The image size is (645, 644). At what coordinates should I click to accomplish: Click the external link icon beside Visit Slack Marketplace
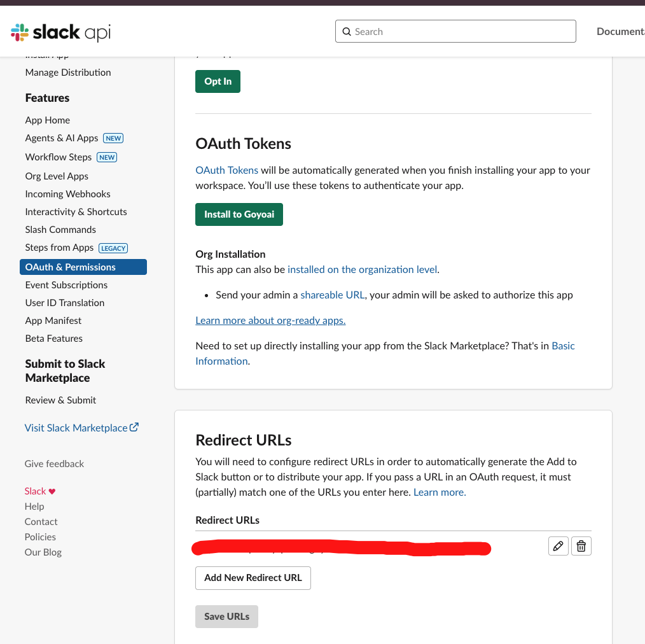[134, 427]
